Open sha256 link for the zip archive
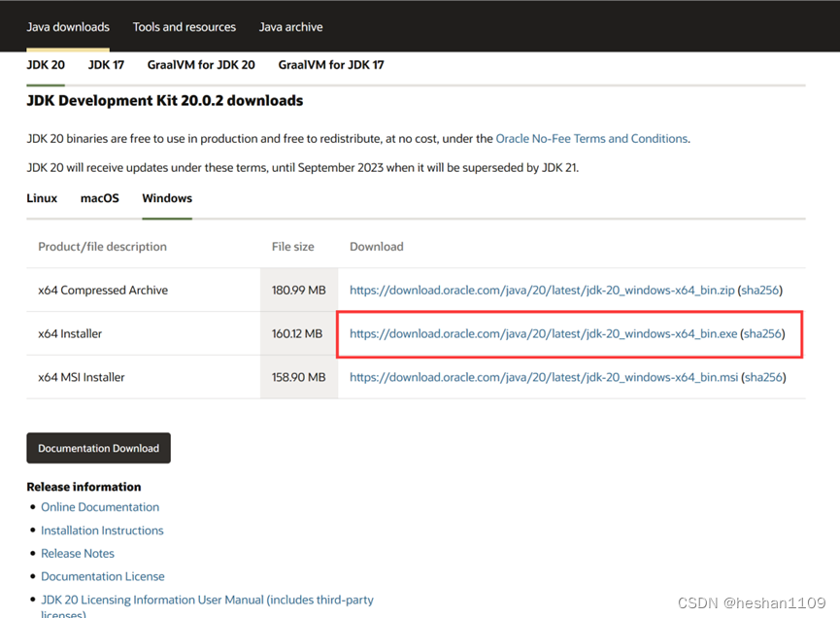Screen dimensions: 840x618 coord(760,290)
